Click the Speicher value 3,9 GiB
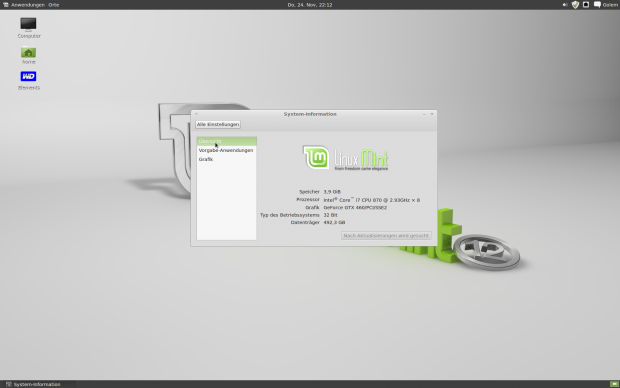Image resolution: width=620 pixels, height=388 pixels. point(332,192)
